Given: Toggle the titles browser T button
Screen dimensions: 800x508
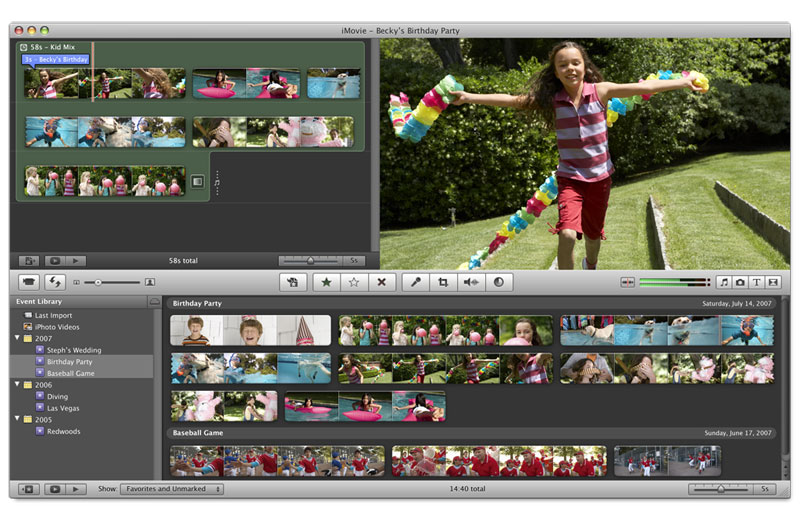Looking at the screenshot, I should pos(757,283).
